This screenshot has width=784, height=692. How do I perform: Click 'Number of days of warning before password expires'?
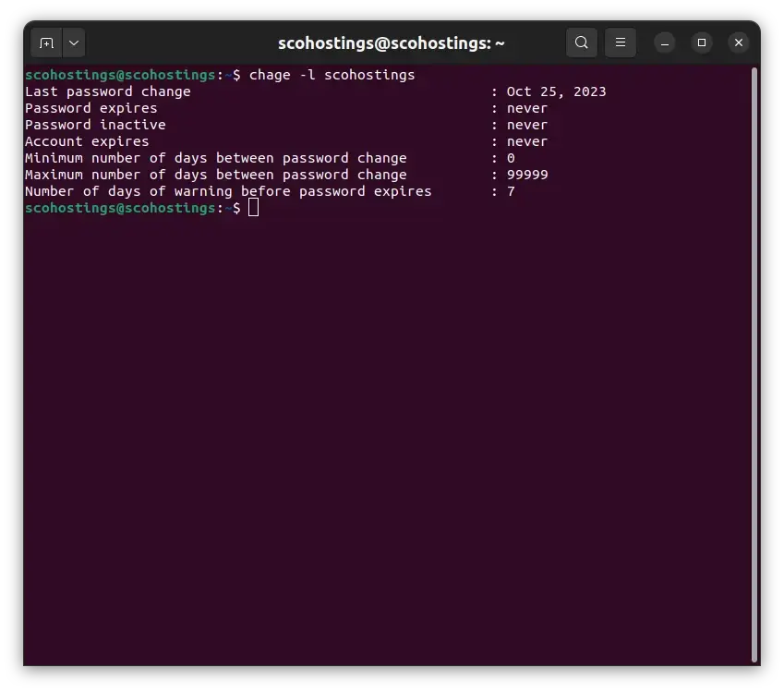click(x=228, y=191)
